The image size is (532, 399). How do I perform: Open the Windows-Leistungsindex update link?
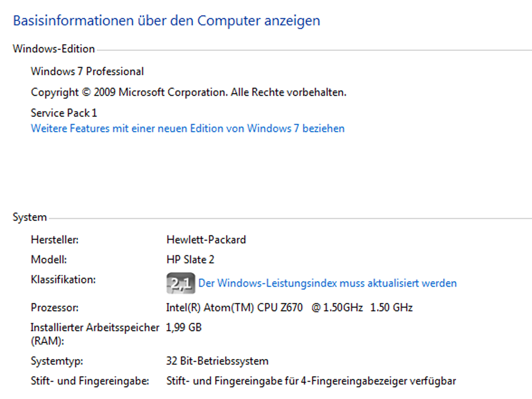click(x=327, y=283)
